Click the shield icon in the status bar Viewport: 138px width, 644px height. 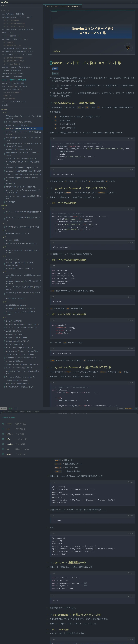click(x=15, y=409)
